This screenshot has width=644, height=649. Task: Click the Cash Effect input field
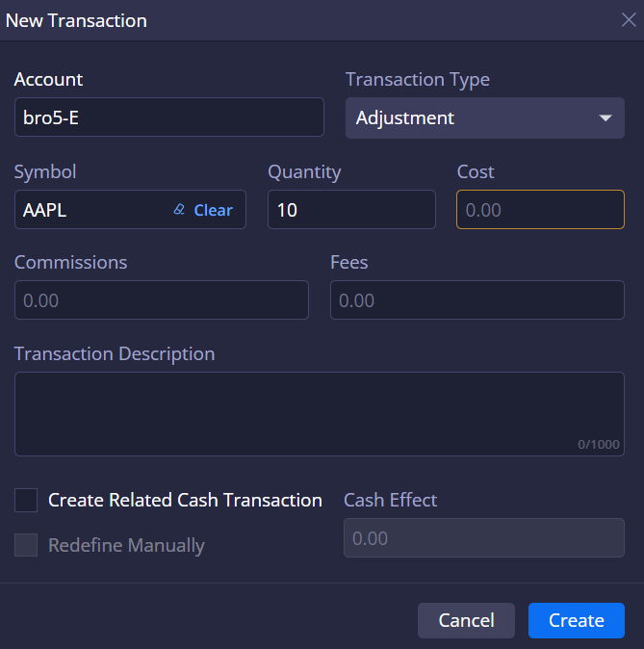coord(483,538)
